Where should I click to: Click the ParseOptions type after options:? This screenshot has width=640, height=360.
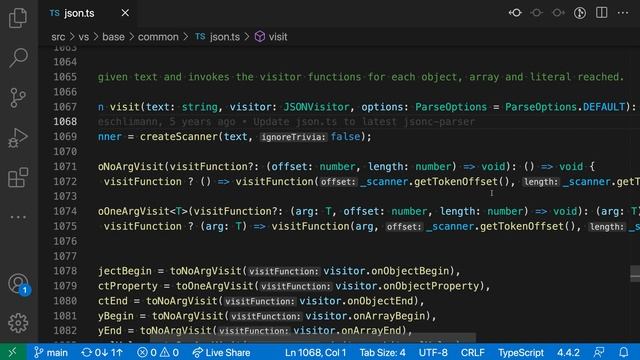tap(451, 107)
